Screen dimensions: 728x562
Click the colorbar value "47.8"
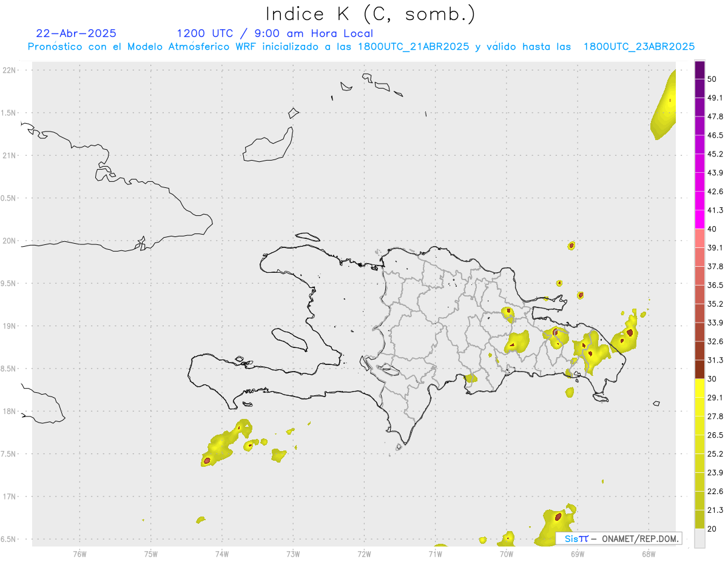click(x=715, y=116)
